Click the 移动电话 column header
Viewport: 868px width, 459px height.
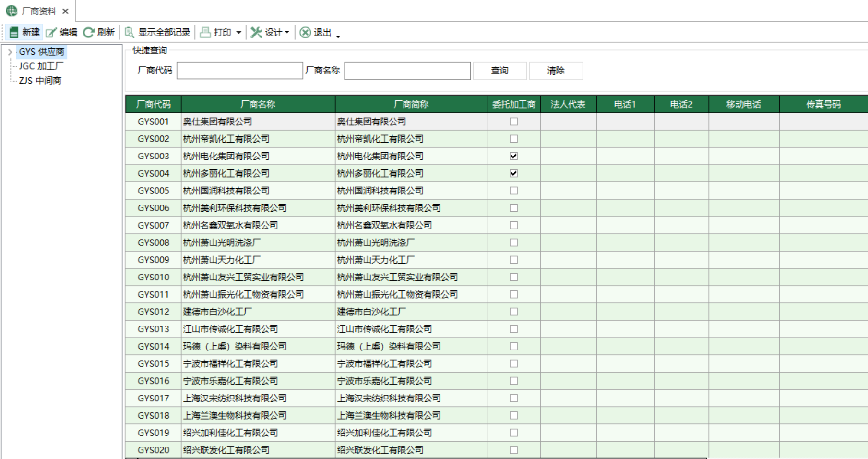coord(744,104)
